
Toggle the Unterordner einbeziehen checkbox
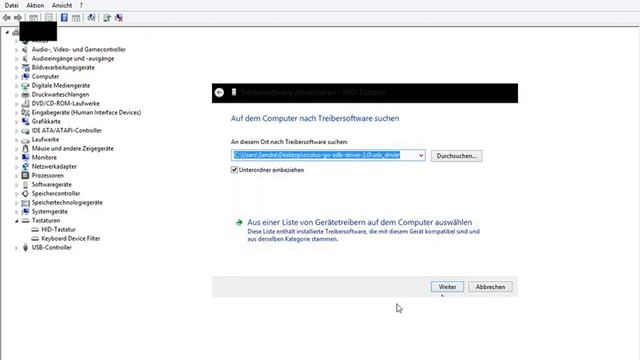(234, 169)
